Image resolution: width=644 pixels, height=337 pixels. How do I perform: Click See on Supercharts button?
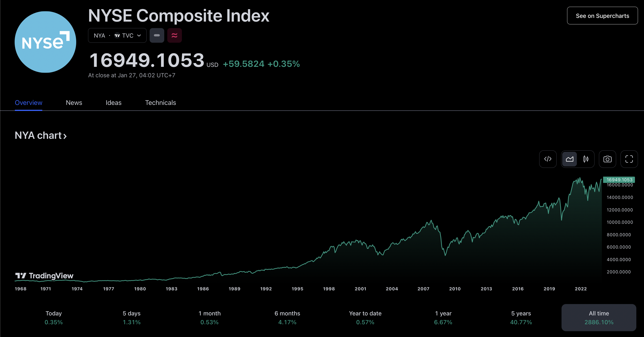coord(602,16)
